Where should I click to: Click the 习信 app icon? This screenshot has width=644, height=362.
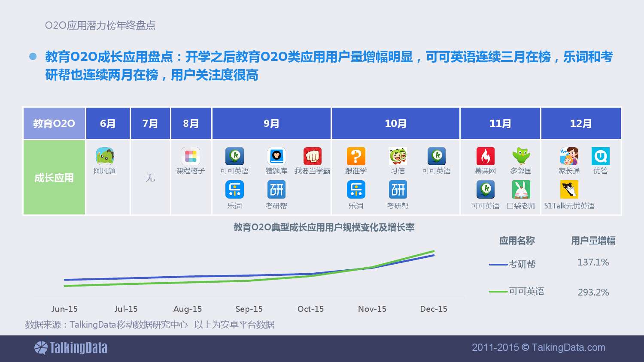pos(398,156)
